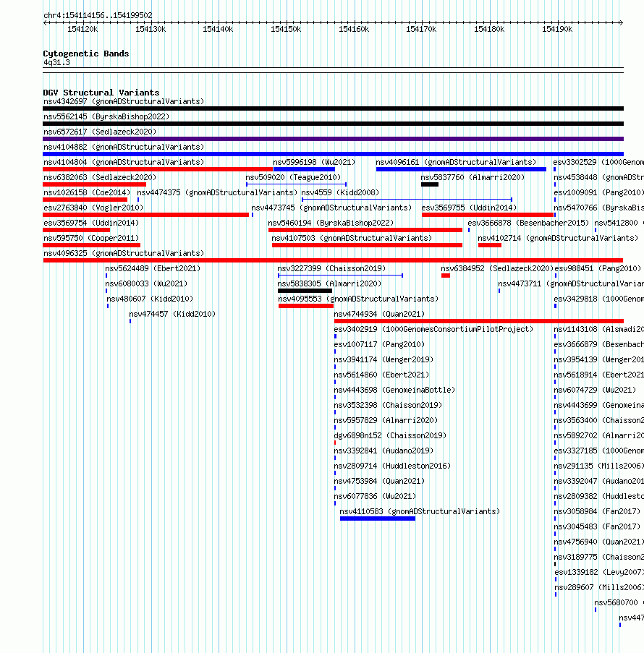644x653 pixels.
Task: Select dgv6898n152 Chaisson2019 label
Action: (x=390, y=436)
